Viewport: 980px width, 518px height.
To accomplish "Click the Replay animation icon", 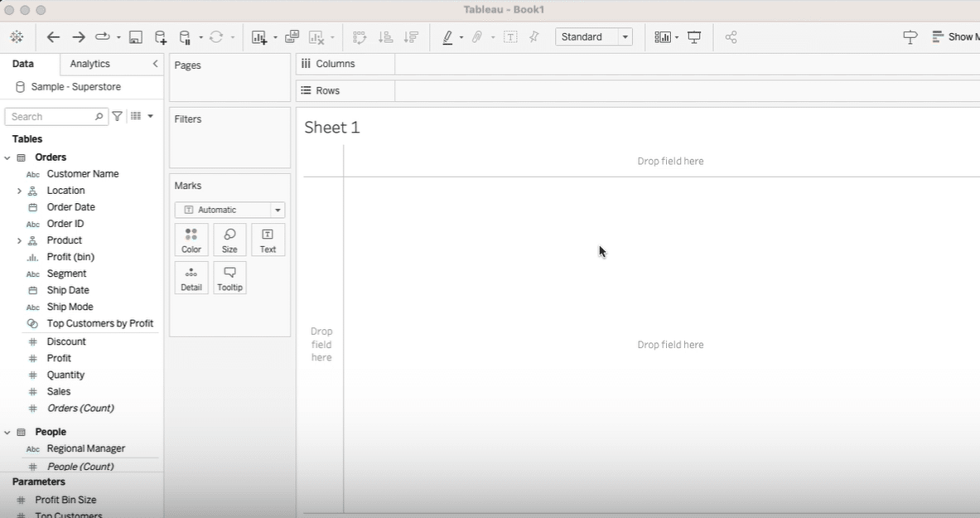I will point(103,36).
